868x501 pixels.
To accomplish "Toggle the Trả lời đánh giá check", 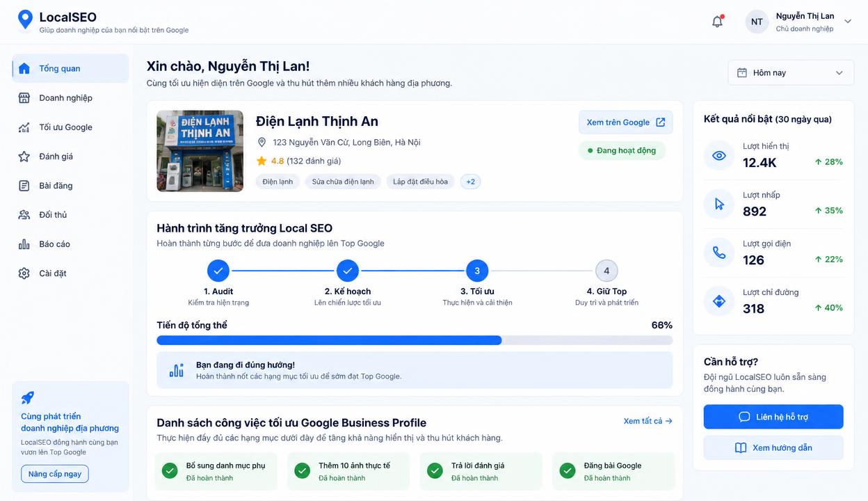I will click(435, 471).
